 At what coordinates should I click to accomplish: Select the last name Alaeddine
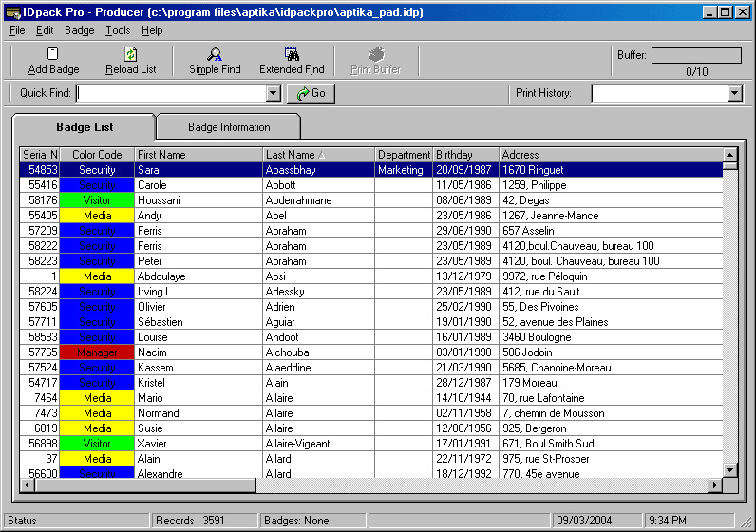(x=289, y=368)
